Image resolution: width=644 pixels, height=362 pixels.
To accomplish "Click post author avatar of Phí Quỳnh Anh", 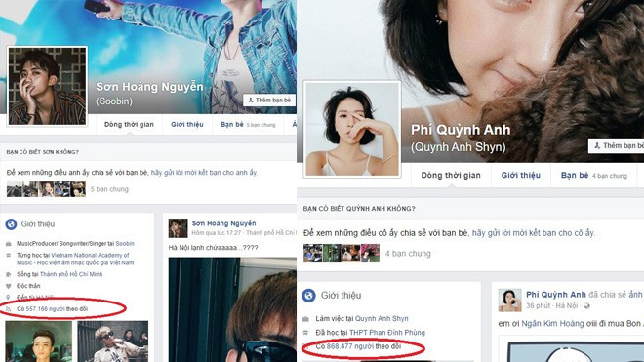I will (509, 300).
